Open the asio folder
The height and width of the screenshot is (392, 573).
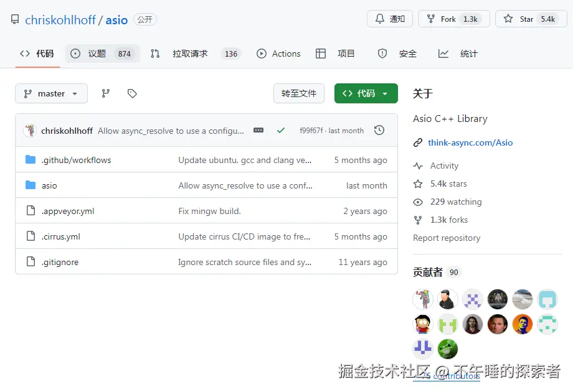click(x=49, y=185)
